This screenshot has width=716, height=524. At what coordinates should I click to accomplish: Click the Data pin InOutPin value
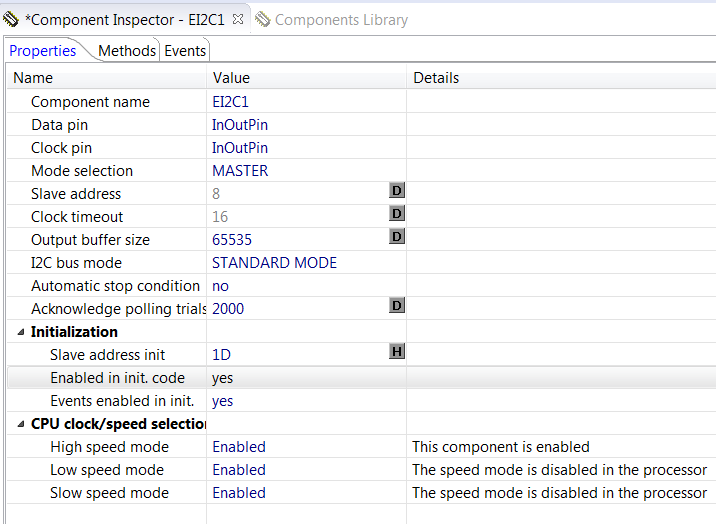coord(240,125)
